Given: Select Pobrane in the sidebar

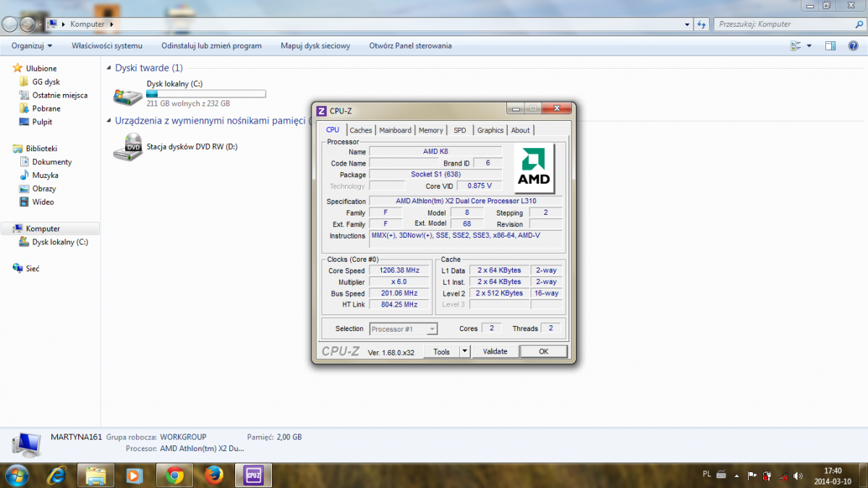Looking at the screenshot, I should (x=46, y=108).
